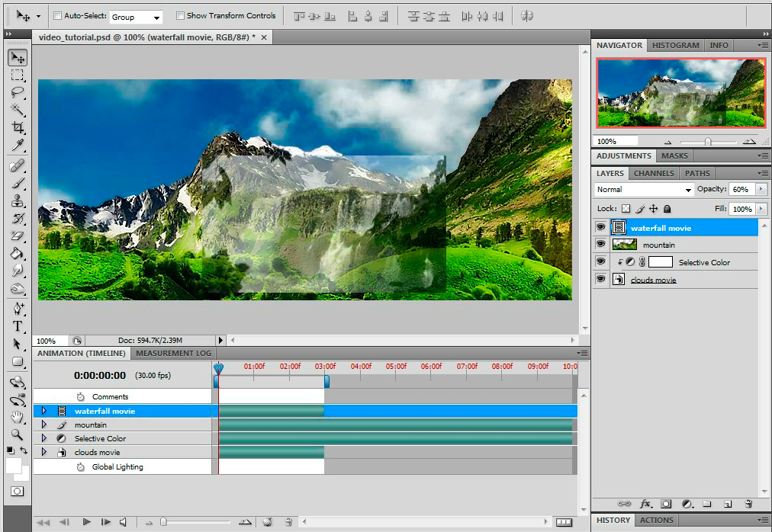
Task: Hide the waterfall movie layer
Action: (x=600, y=227)
